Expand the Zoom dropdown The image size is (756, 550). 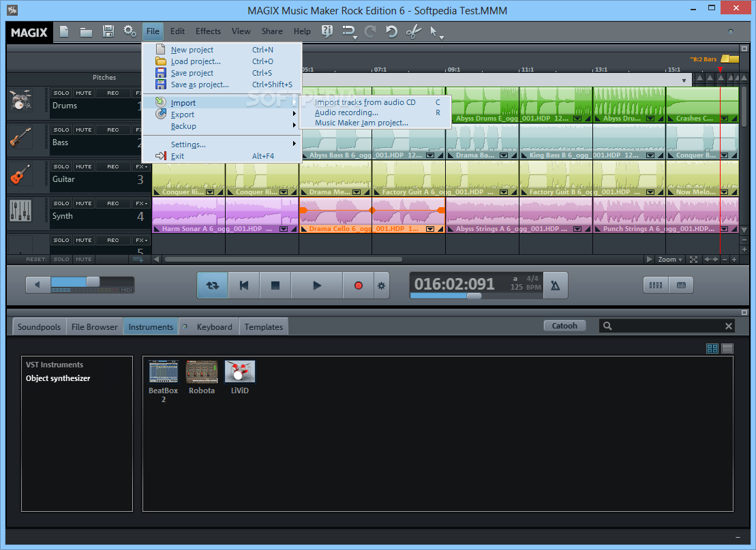click(x=670, y=260)
